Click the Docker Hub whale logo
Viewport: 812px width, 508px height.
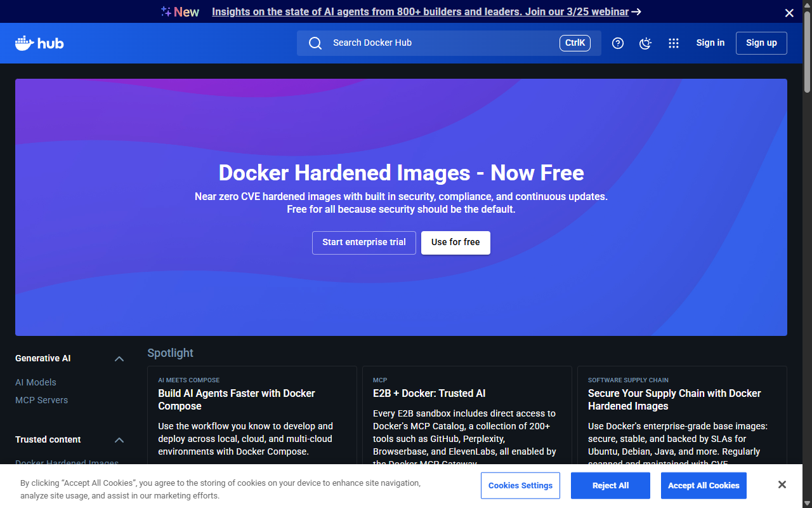[39, 43]
